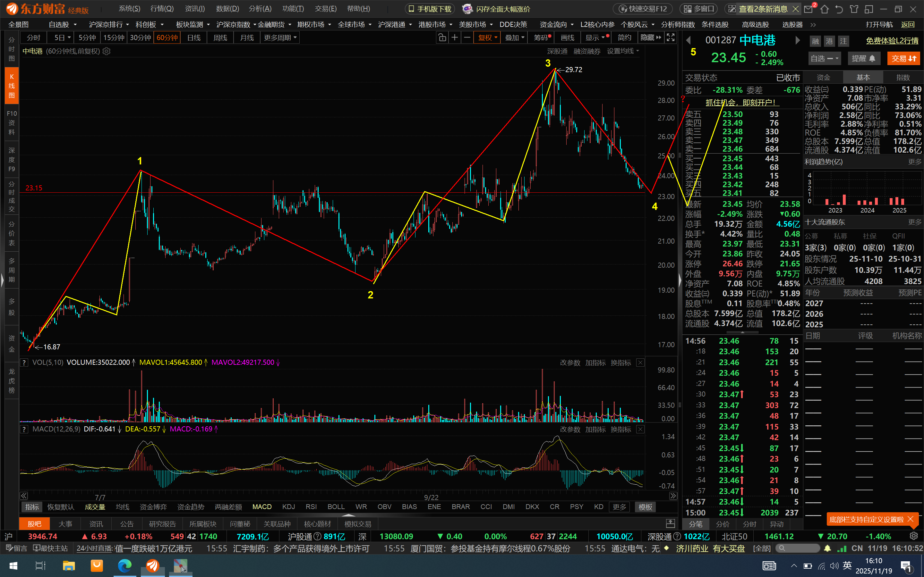Image resolution: width=924 pixels, height=577 pixels.
Task: Open 免费体验L2行情 link
Action: click(892, 40)
